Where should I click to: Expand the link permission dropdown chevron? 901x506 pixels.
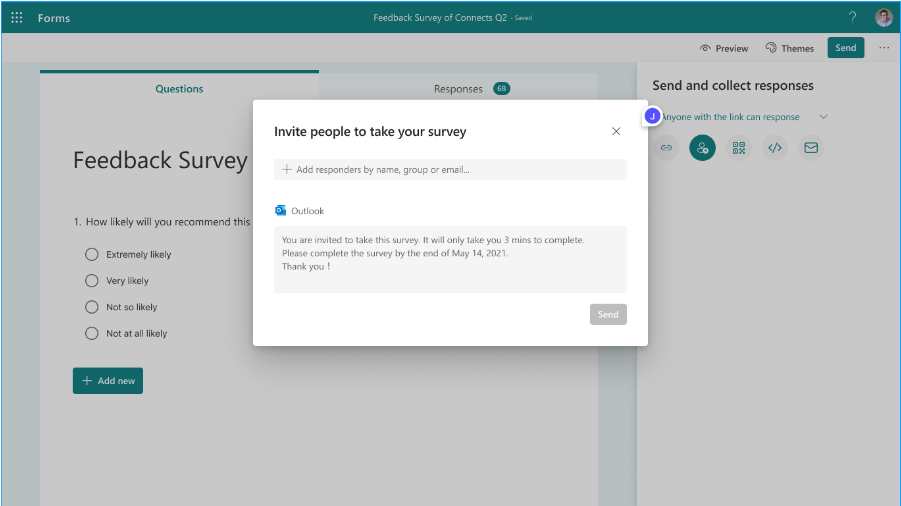(x=823, y=117)
